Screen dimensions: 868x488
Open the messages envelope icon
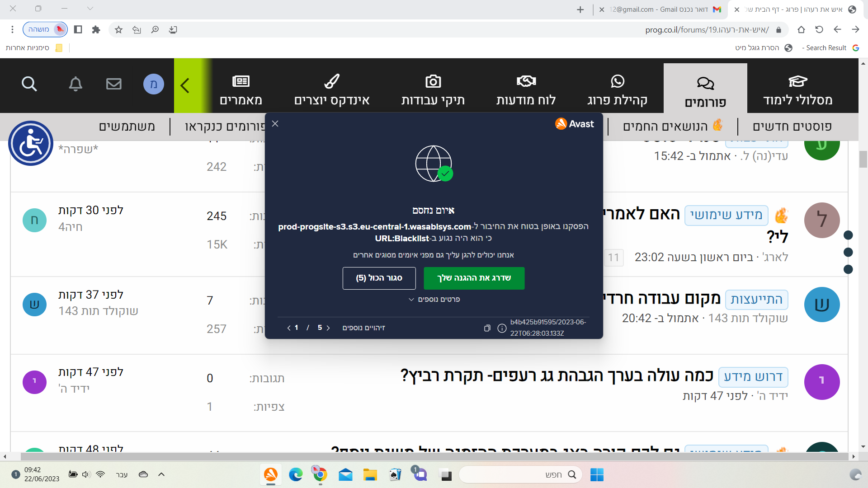pyautogui.click(x=114, y=84)
